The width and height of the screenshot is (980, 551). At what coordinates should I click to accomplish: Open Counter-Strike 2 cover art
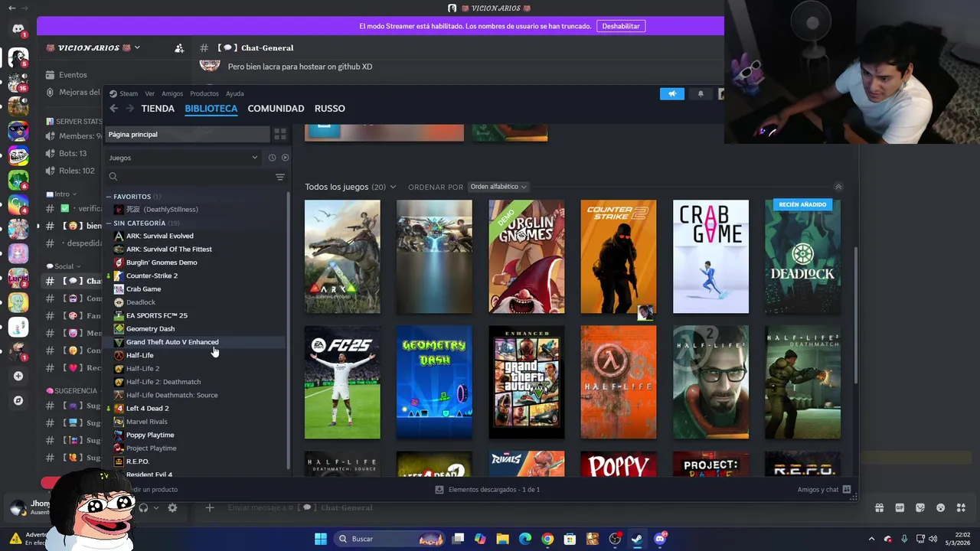coord(619,257)
